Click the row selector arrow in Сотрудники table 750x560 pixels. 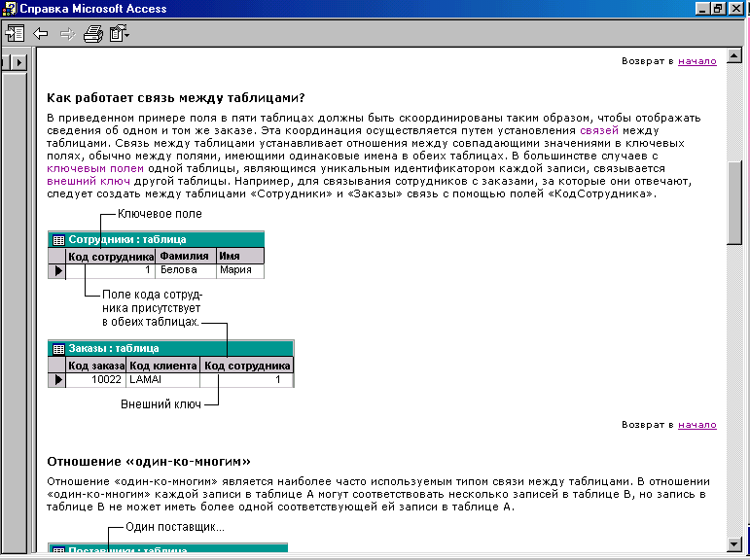[x=57, y=270]
